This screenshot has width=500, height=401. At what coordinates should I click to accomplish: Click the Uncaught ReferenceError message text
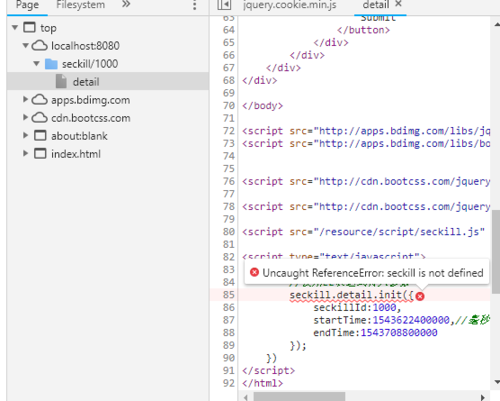point(373,273)
